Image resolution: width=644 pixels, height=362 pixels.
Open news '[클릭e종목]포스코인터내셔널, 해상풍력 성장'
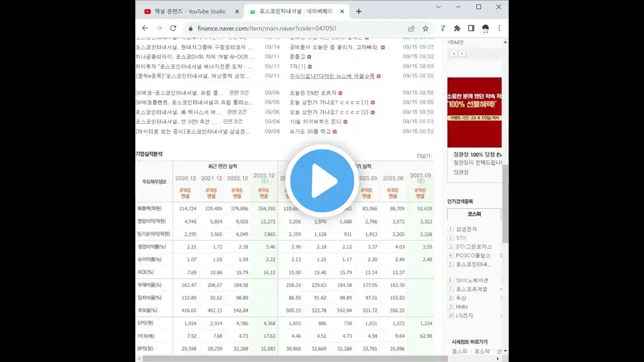[193, 76]
